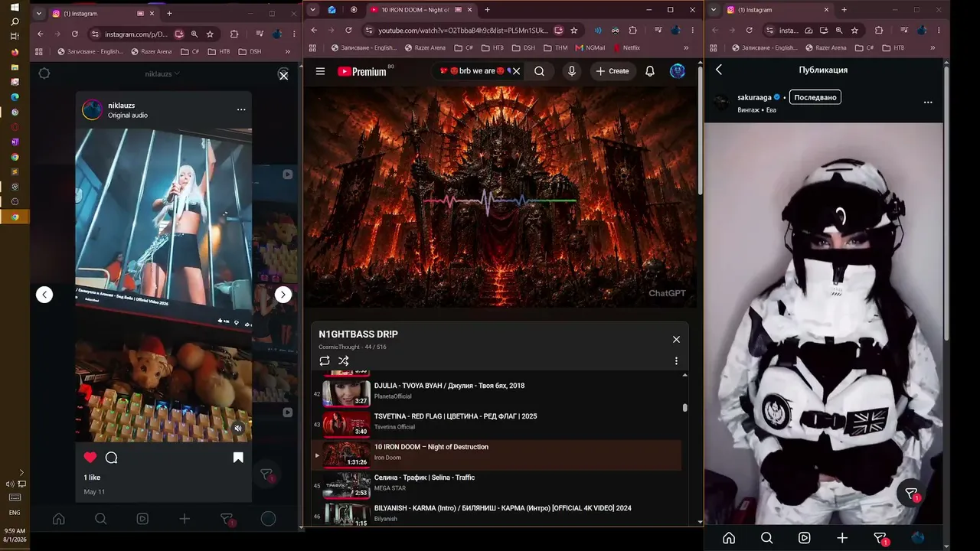The width and height of the screenshot is (980, 551).
Task: Go to the previous Instagram post with left arrow
Action: click(x=44, y=295)
